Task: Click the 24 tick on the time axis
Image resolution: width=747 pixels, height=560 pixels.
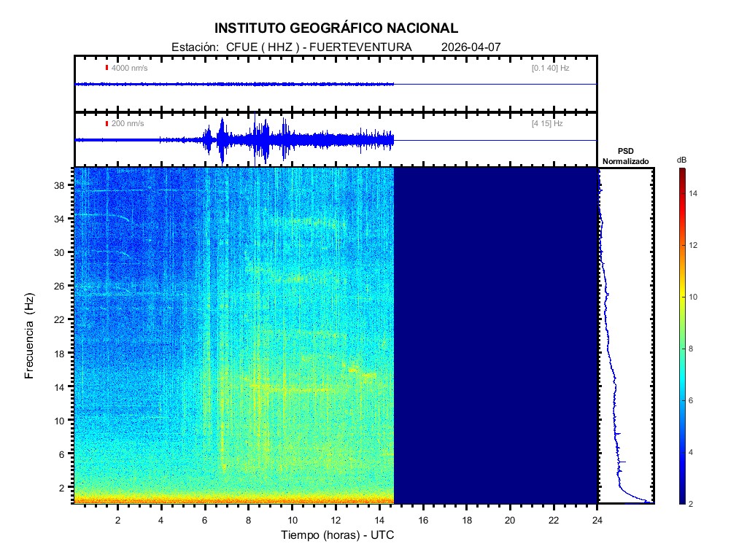Action: [x=597, y=520]
